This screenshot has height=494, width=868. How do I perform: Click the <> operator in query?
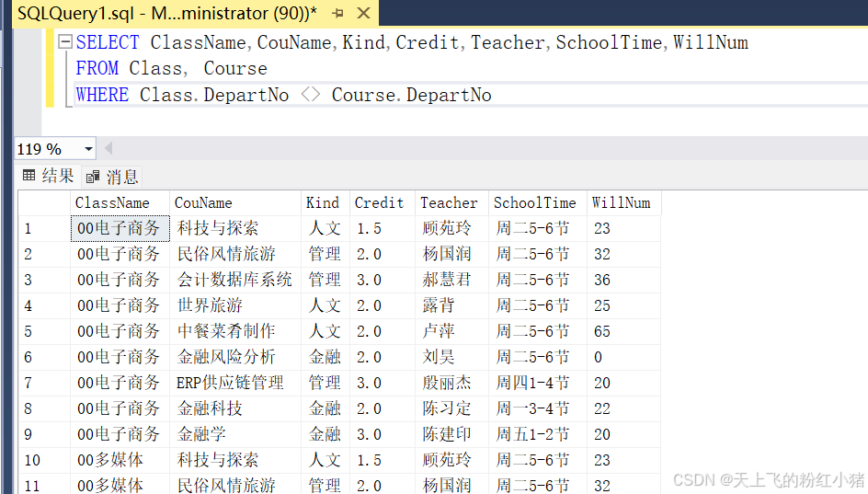click(311, 95)
